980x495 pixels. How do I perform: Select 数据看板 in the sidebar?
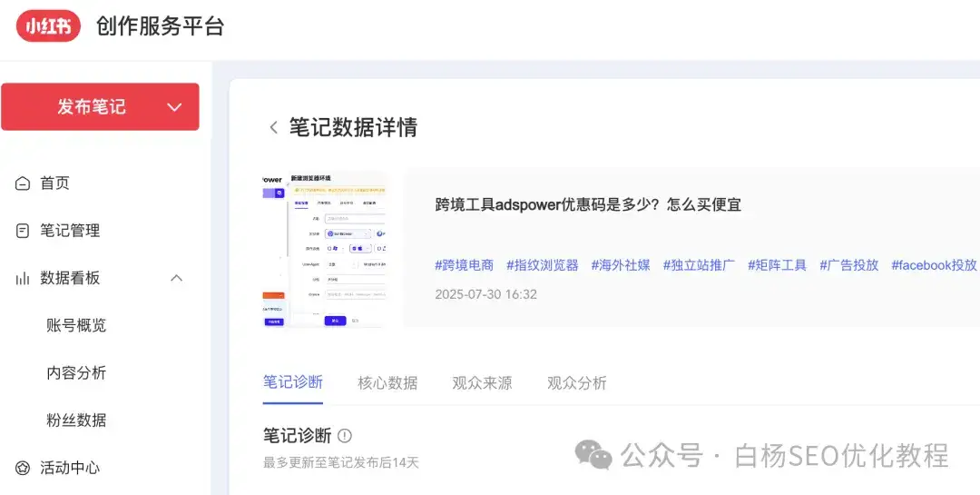click(x=70, y=278)
